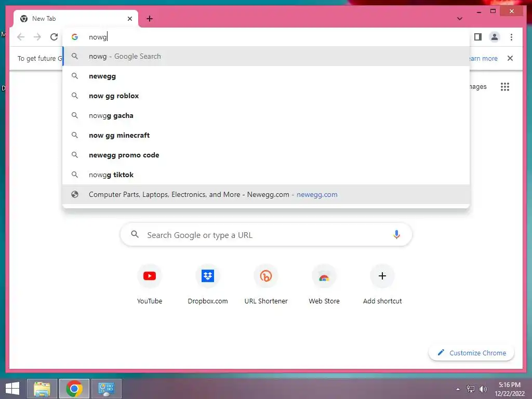Viewport: 532px width, 399px height.
Task: Select the 'nowgg tiktok' suggestion
Action: 267,175
